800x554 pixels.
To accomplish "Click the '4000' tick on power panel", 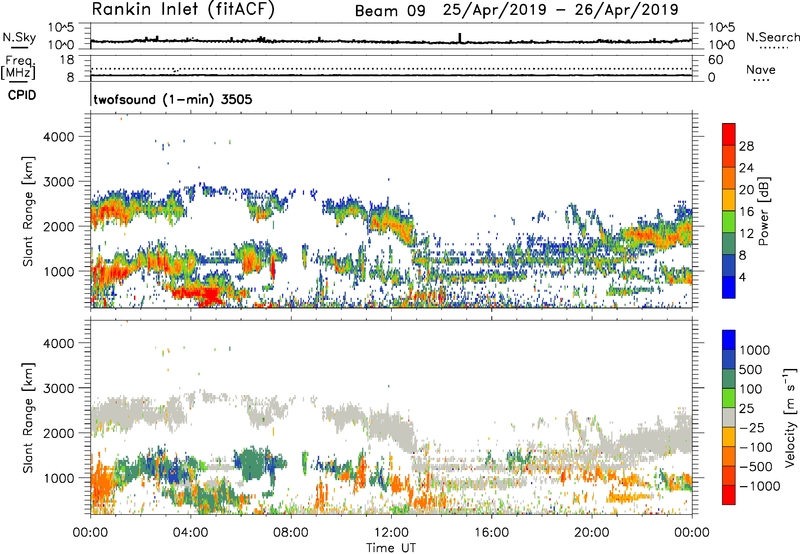I will pos(59,137).
